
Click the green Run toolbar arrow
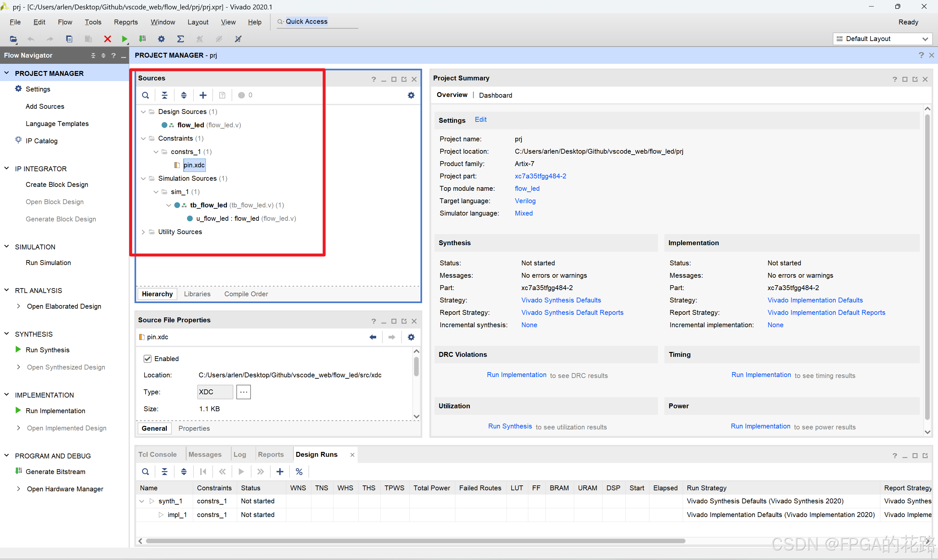tap(124, 39)
